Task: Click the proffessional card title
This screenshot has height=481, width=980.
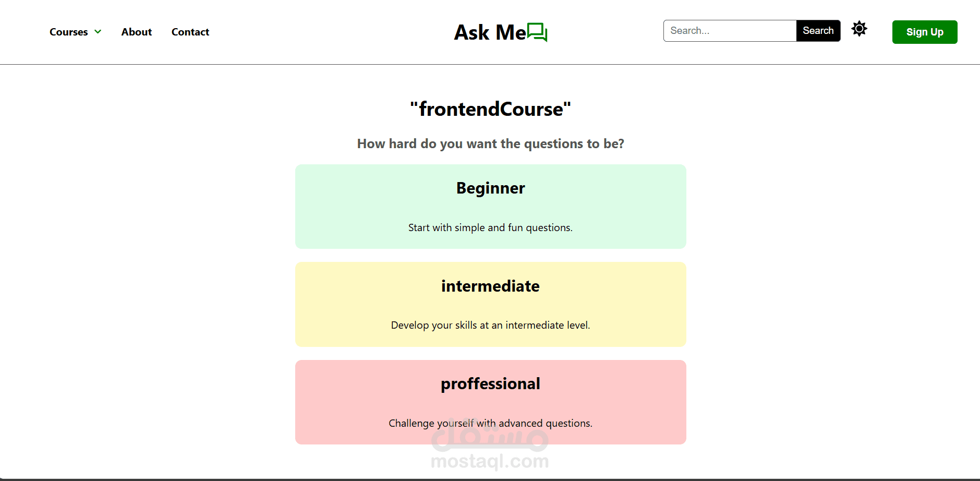Action: (490, 383)
